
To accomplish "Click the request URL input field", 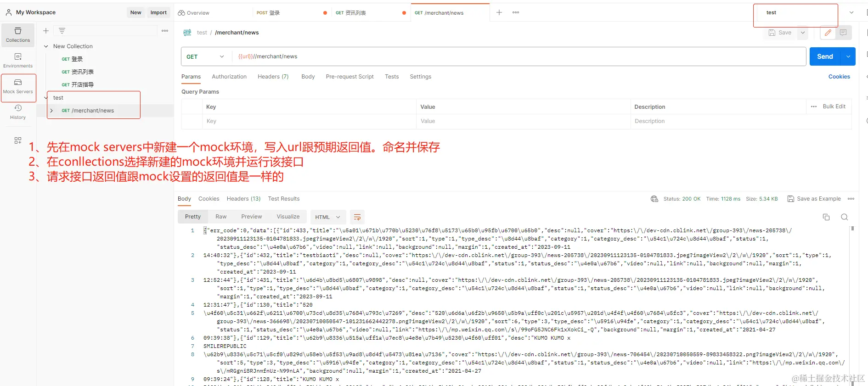I will 519,56.
